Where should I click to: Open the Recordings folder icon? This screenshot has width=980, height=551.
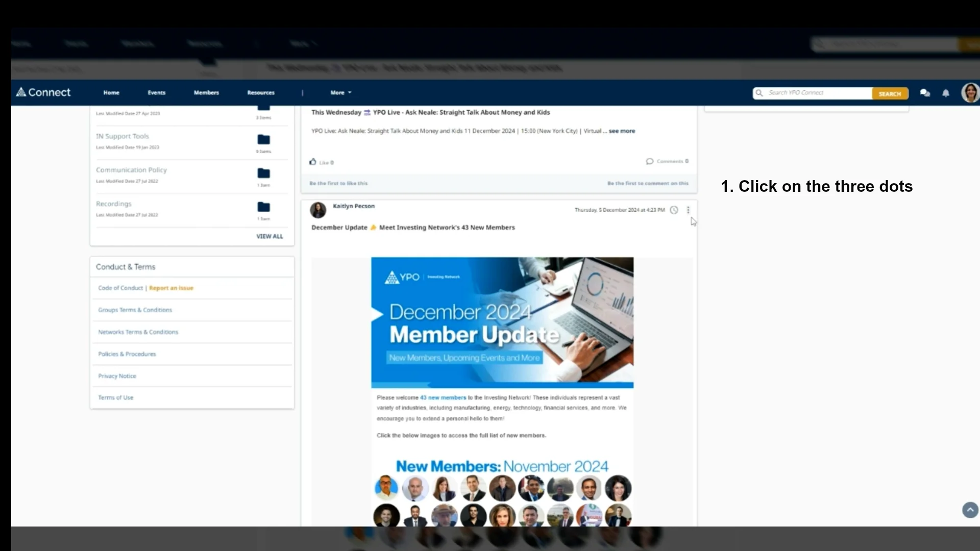263,207
